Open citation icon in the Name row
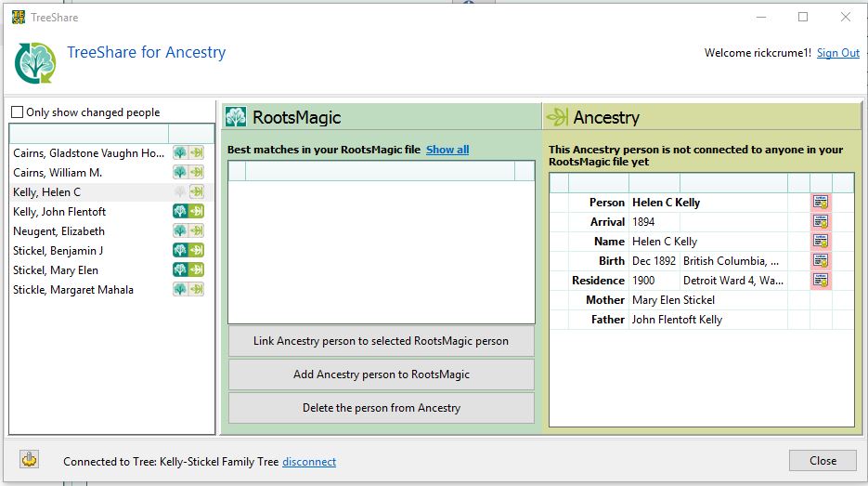Image resolution: width=868 pixels, height=486 pixels. 821,241
